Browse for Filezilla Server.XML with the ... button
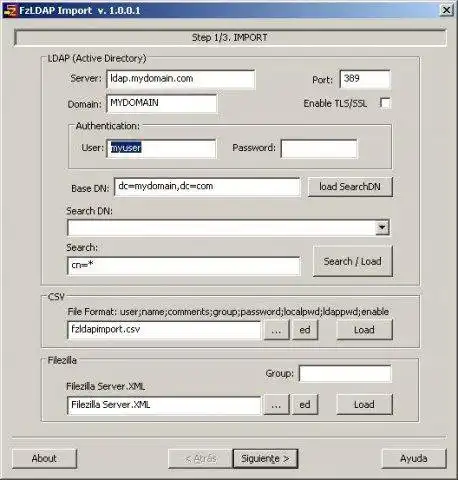The height and width of the screenshot is (480, 458). [x=276, y=405]
